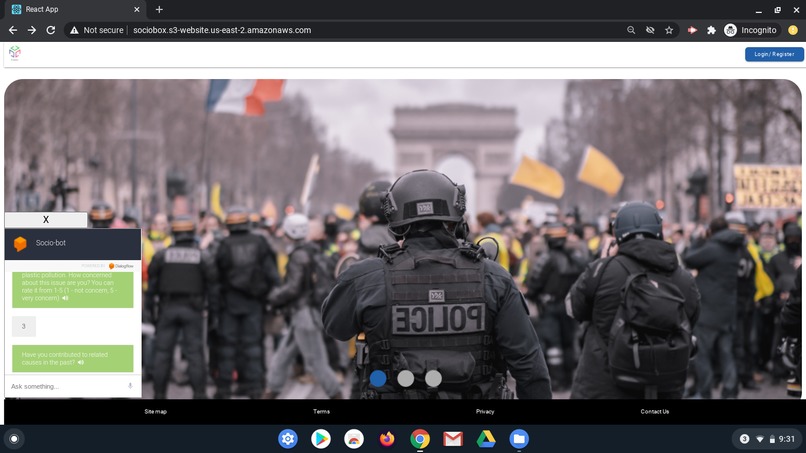Click the Chrome shelf icon
Screen dimensions: 806x453
tap(420, 439)
